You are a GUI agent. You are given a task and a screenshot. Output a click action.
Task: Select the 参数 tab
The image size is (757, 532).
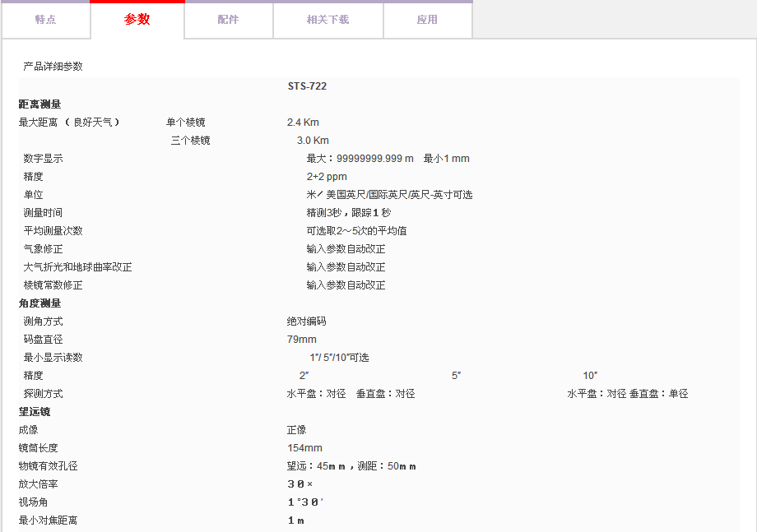[x=137, y=20]
